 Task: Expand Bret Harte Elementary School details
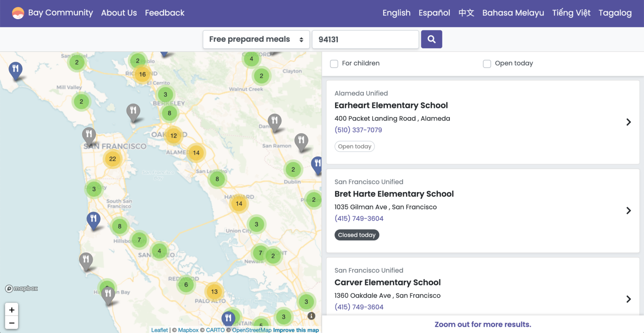point(628,211)
